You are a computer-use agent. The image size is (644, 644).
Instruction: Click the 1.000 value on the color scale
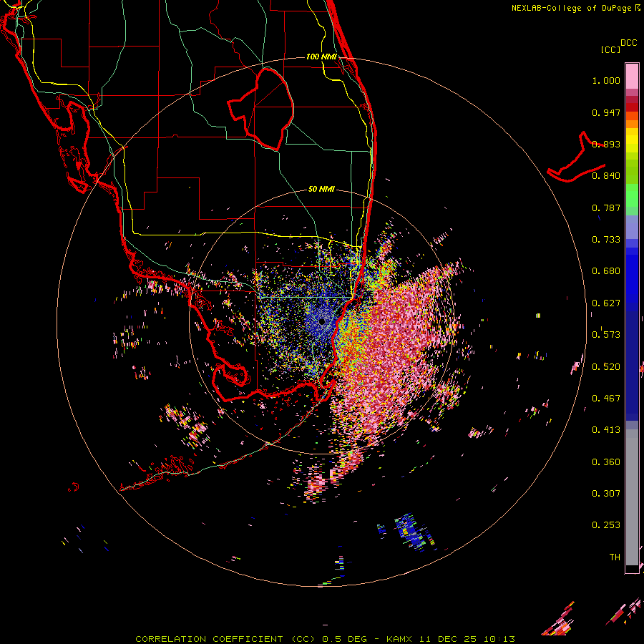606,80
